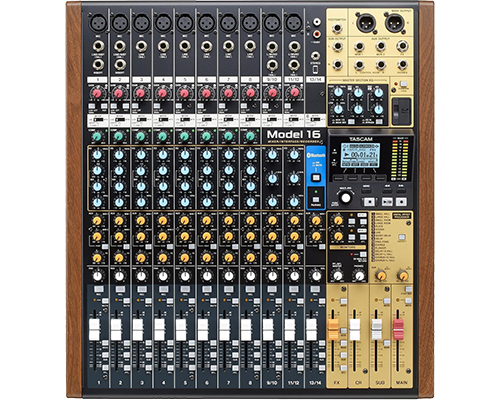Click the AUX OUTPUT MON 1 jack

click(359, 46)
